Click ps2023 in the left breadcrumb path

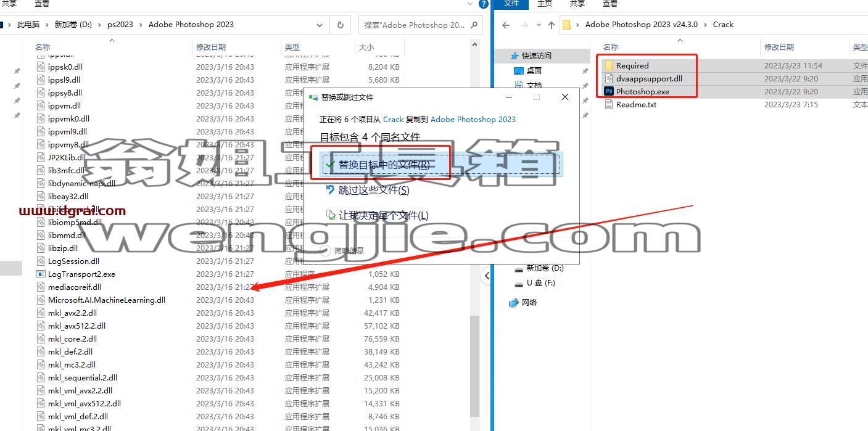tap(120, 25)
